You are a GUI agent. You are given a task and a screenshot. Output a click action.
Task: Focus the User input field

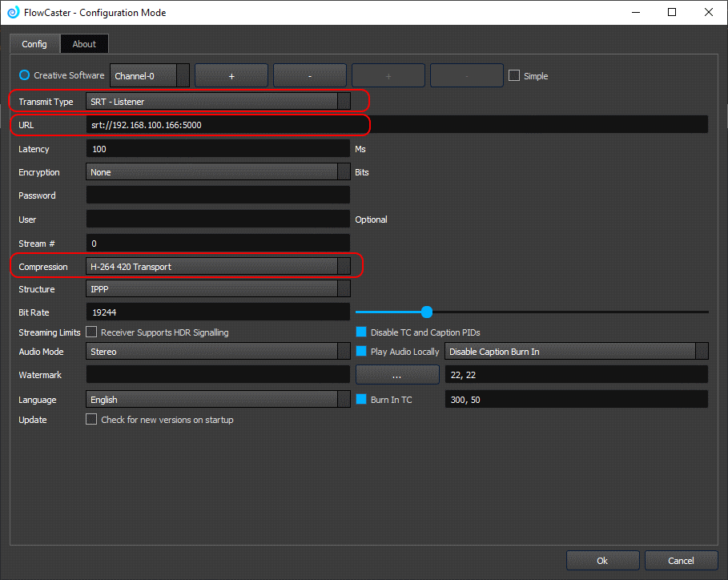[x=218, y=220]
